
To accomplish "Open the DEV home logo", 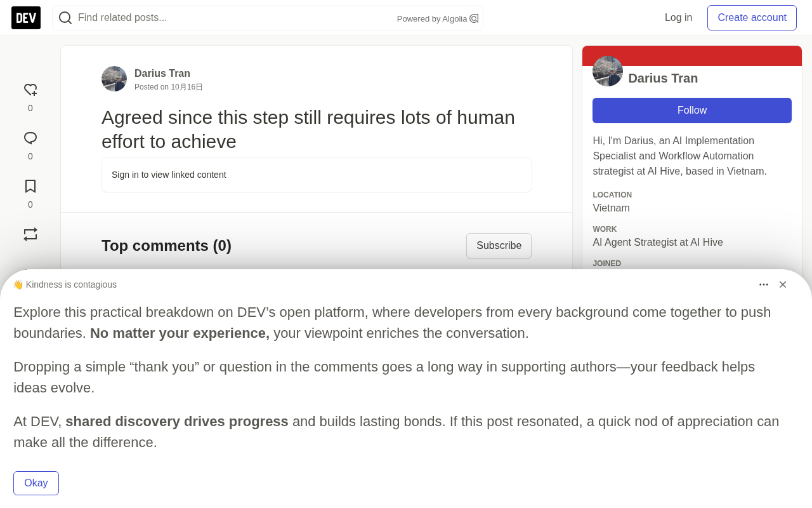I will (x=26, y=18).
